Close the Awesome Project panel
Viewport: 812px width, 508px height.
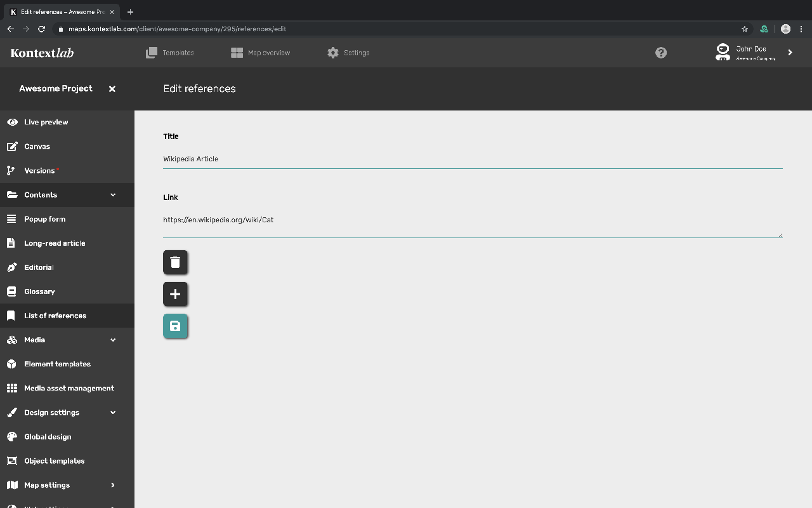[112, 89]
